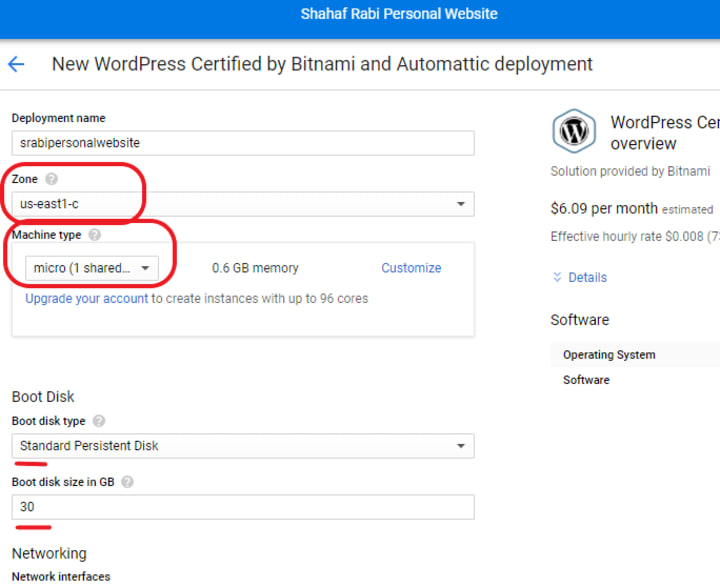Open help icon next to Boot disk size
720x587 pixels.
tap(127, 482)
